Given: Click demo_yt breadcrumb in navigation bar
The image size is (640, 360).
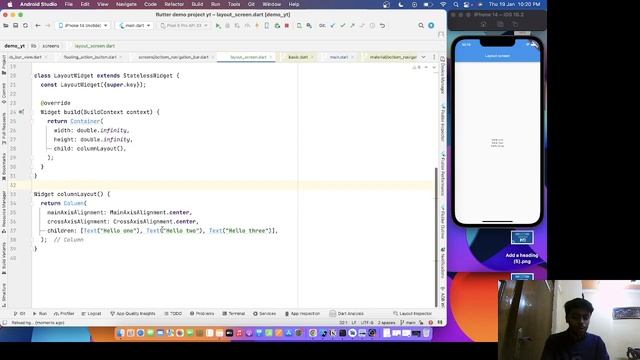Looking at the screenshot, I should (14, 46).
